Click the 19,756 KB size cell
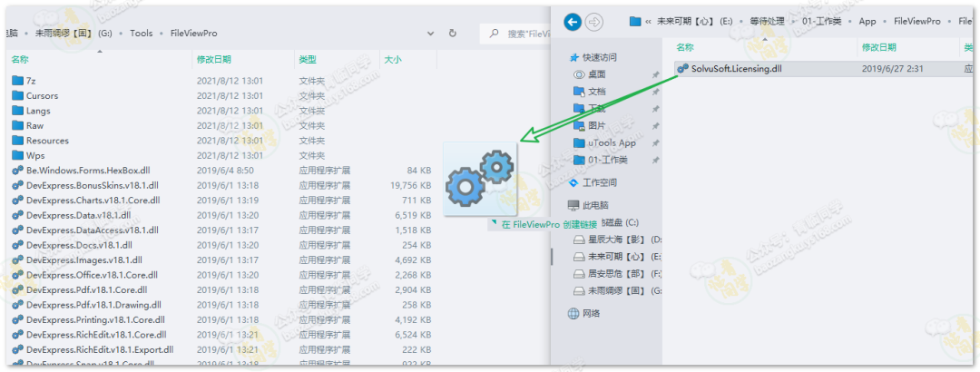980x372 pixels. click(x=411, y=186)
